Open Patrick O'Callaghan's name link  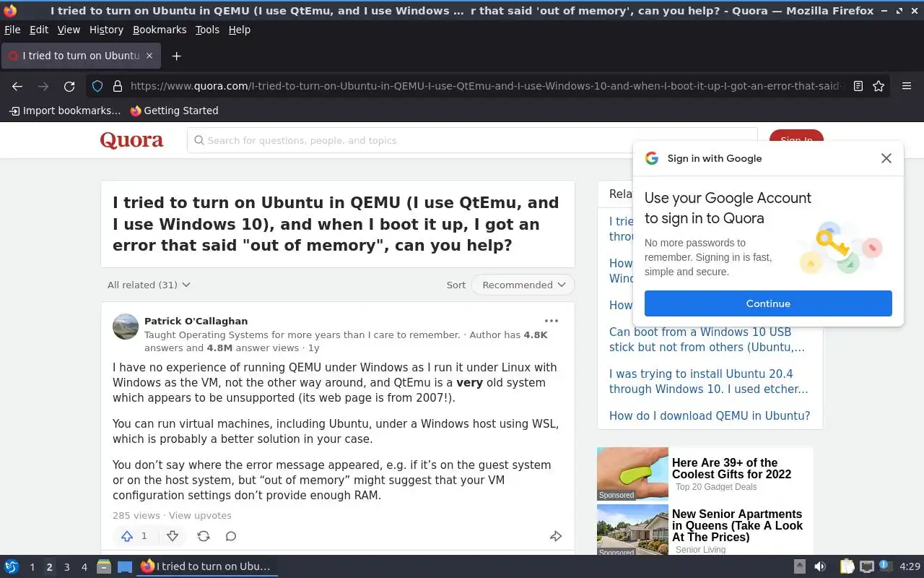[x=196, y=321]
